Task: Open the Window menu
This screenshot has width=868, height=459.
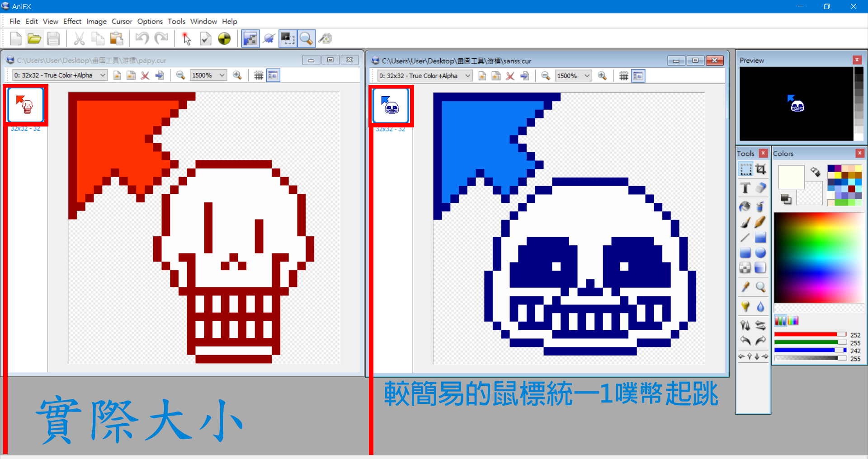Action: coord(203,21)
